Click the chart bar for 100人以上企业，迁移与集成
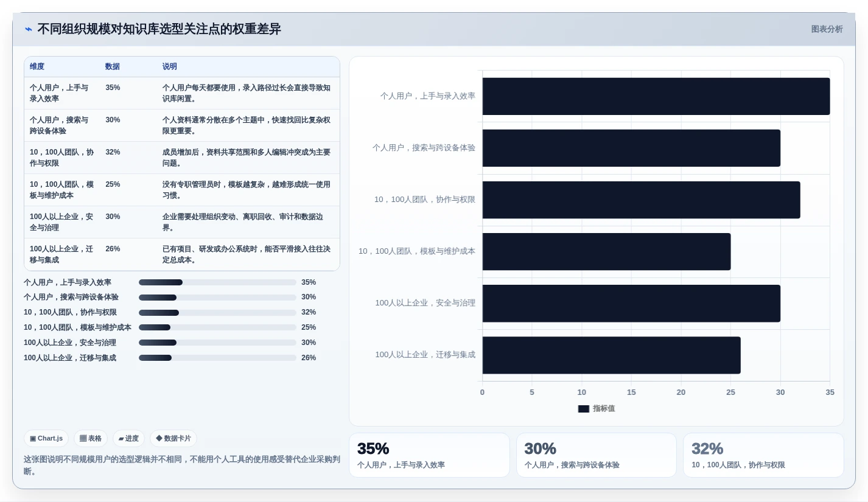The width and height of the screenshot is (868, 502). pos(612,355)
